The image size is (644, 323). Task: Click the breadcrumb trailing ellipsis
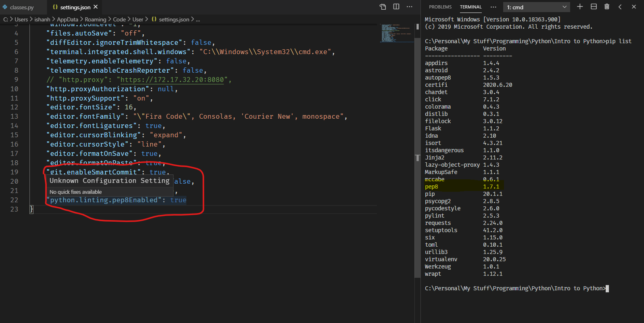click(x=198, y=19)
